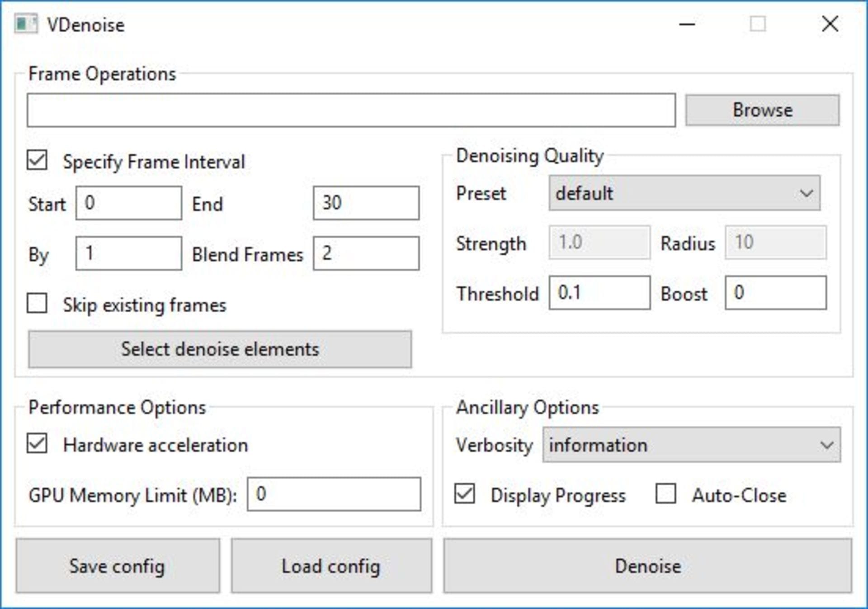868x609 pixels.
Task: Click the Frame Operations group label
Action: [102, 74]
